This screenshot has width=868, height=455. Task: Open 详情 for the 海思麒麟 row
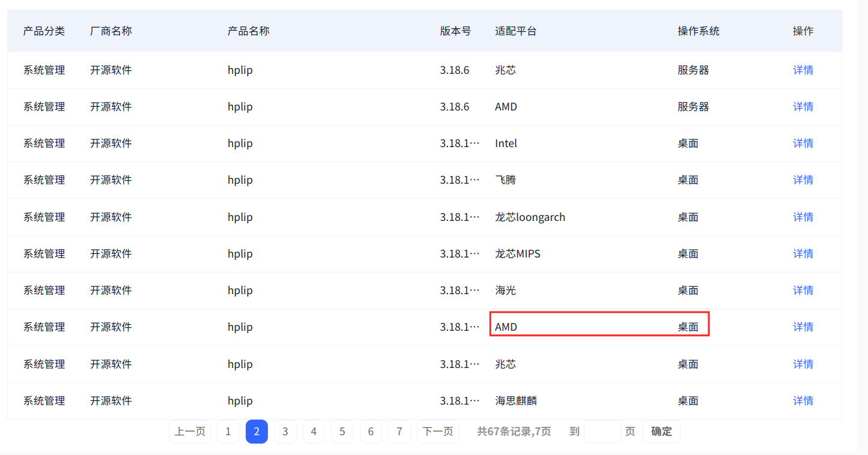click(803, 401)
